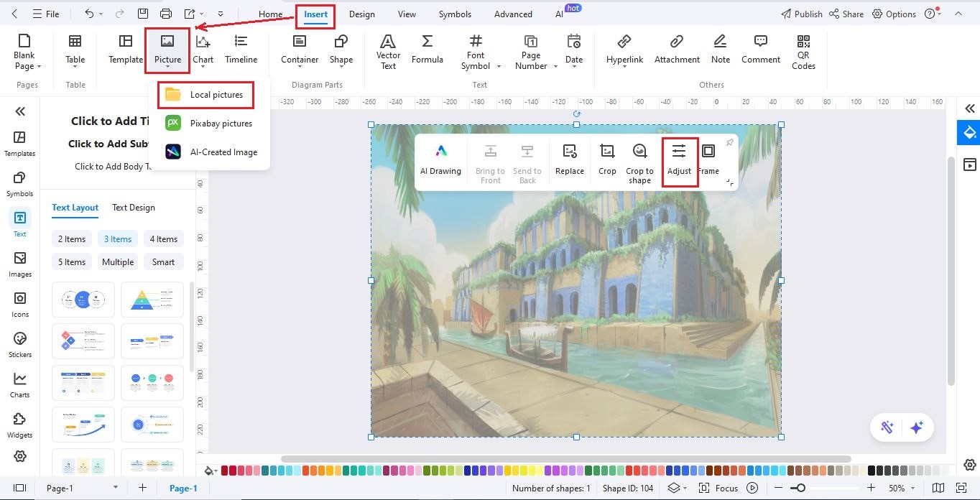This screenshot has height=500, width=980.
Task: Open Templates in left sidebar
Action: click(20, 144)
